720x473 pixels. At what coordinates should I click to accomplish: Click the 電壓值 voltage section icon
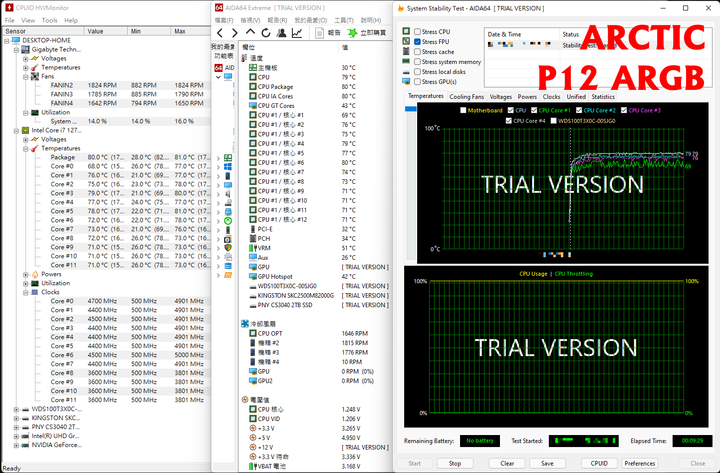(245, 400)
